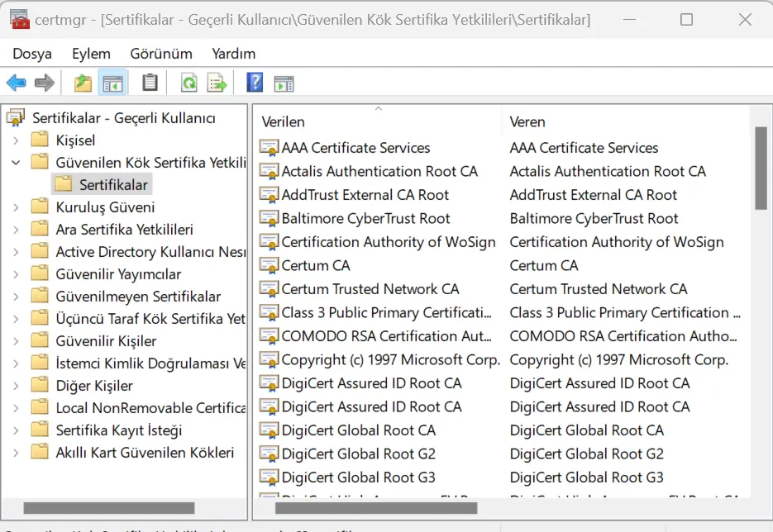The width and height of the screenshot is (773, 532).
Task: Expand the Güvenilir Yayımcılar tree node
Action: [16, 274]
